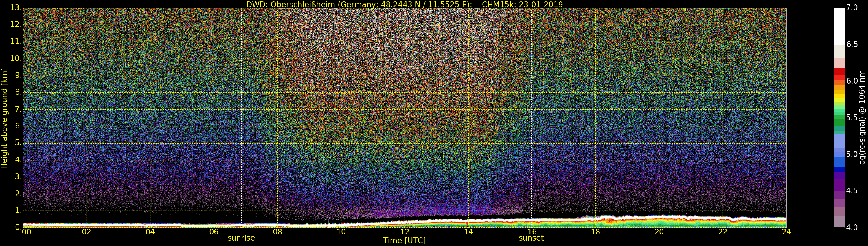
Task: Click the sunrise label below the time axis
Action: click(241, 238)
